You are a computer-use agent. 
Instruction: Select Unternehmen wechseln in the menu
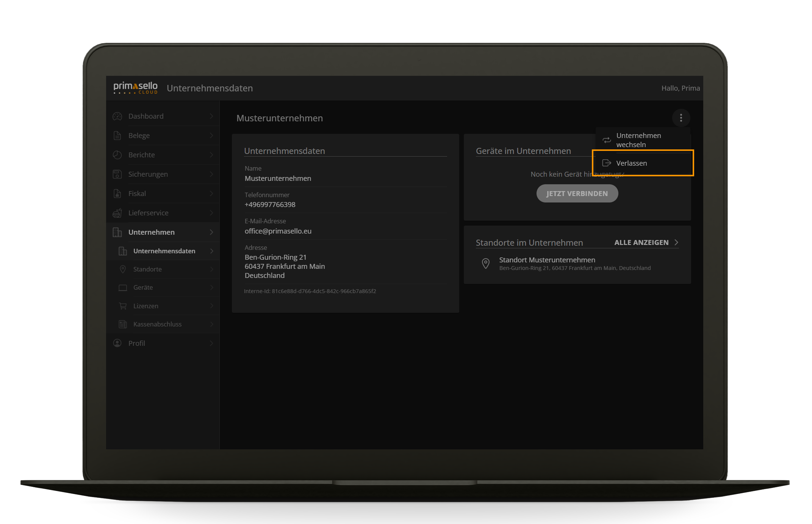[639, 140]
